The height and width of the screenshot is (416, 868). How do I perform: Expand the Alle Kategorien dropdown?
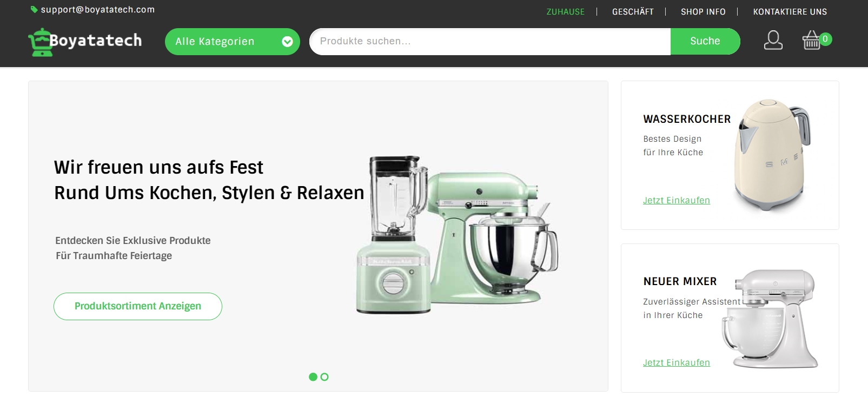point(233,42)
